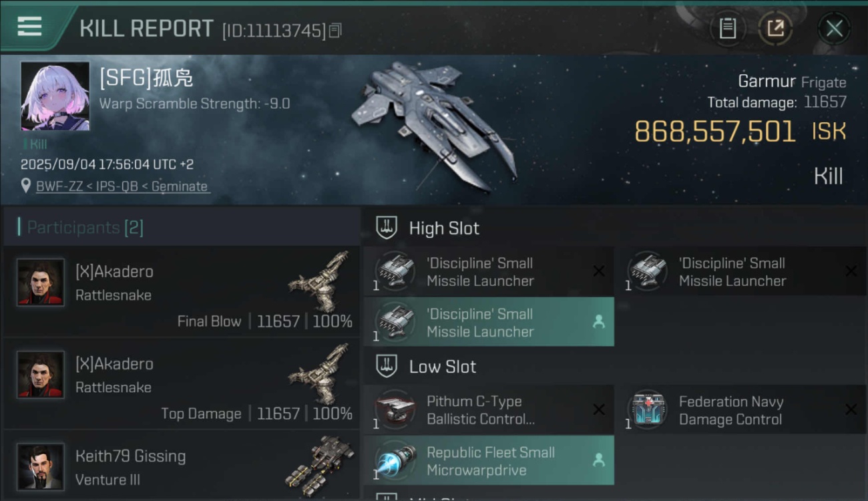Click Keith79 Gissing's portrait

pyautogui.click(x=41, y=467)
